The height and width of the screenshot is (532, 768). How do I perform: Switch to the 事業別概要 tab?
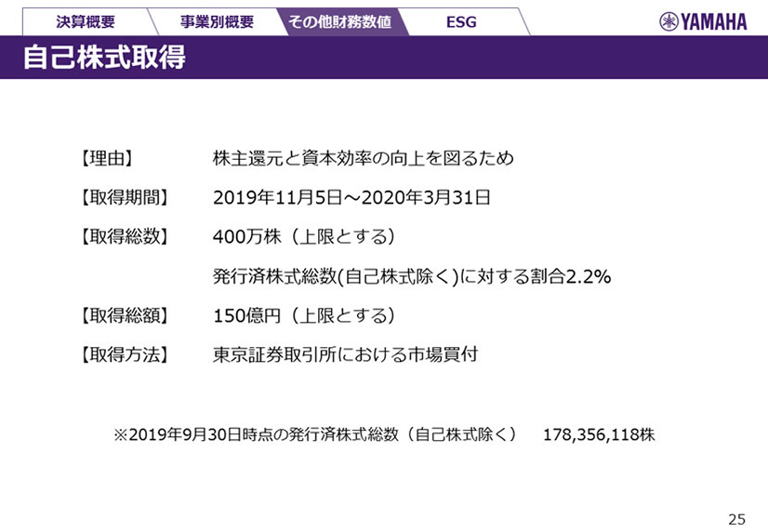(x=216, y=21)
